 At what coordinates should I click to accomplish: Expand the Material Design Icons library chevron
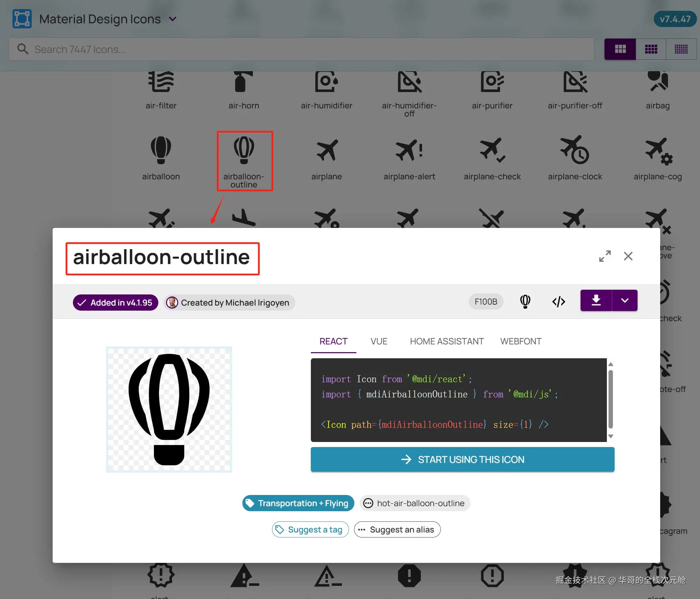172,19
